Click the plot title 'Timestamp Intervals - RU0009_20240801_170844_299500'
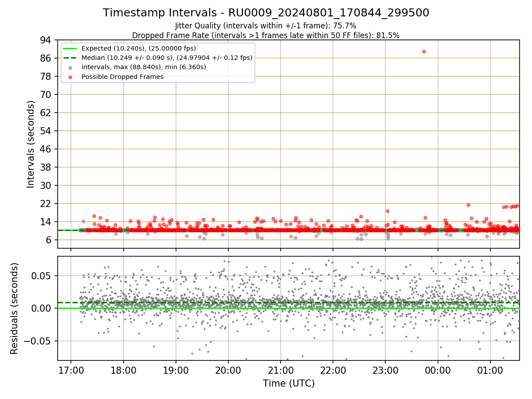This screenshot has width=532, height=399. coord(266,13)
